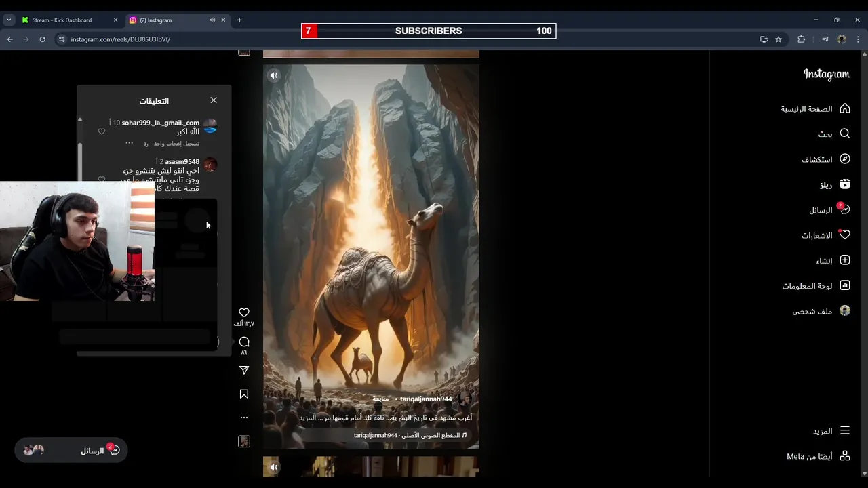Open original audio (المقطع الصوتي الأصلي) link

410,435
